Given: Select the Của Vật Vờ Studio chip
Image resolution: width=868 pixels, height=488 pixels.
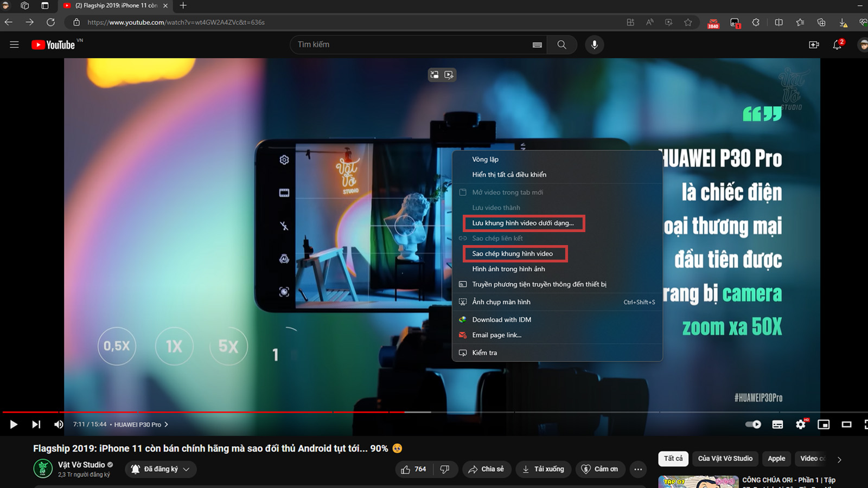Looking at the screenshot, I should point(725,459).
